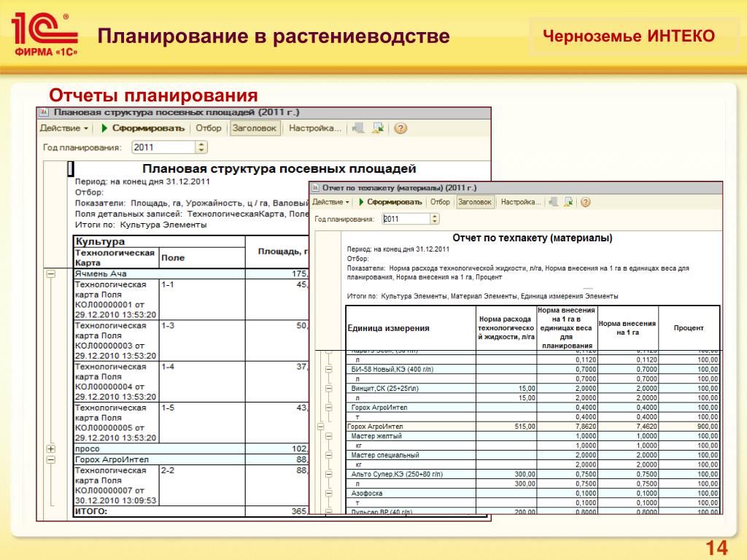This screenshot has width=747, height=560.
Task: Click year stepper arrows in Отчет по техпакету window
Action: tap(435, 219)
